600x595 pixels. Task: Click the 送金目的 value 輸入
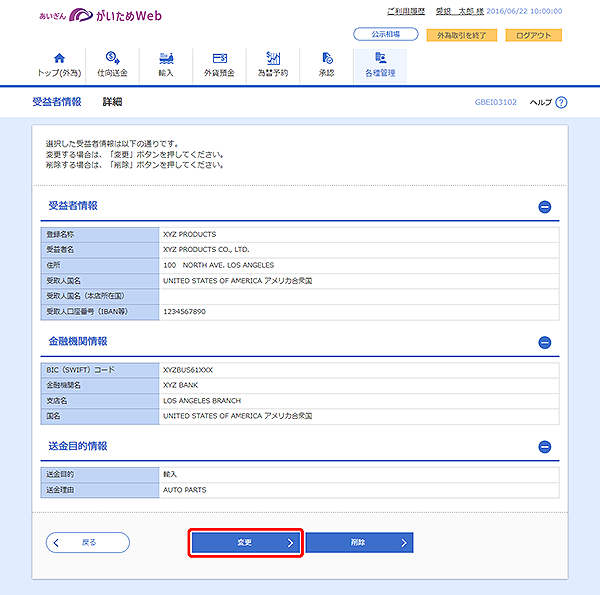point(170,474)
